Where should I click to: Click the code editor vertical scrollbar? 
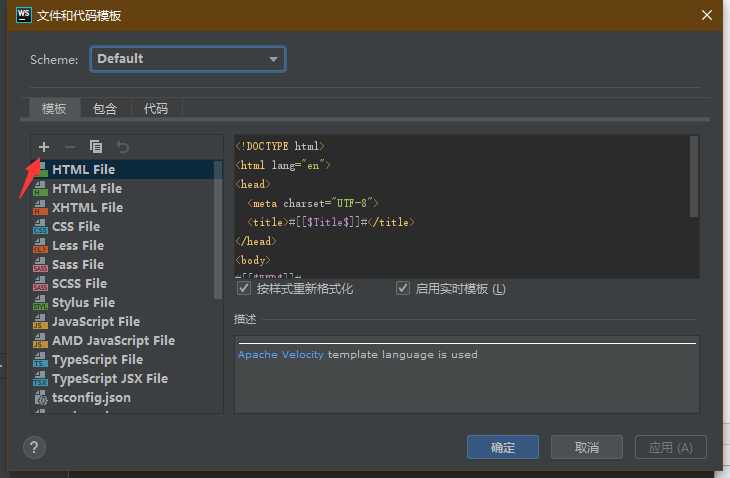point(694,176)
